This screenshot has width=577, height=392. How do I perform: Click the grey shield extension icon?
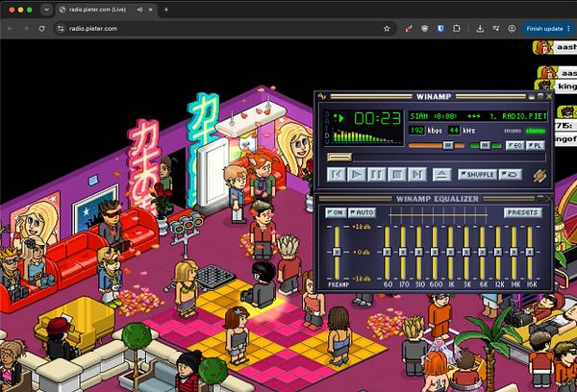[x=424, y=28]
